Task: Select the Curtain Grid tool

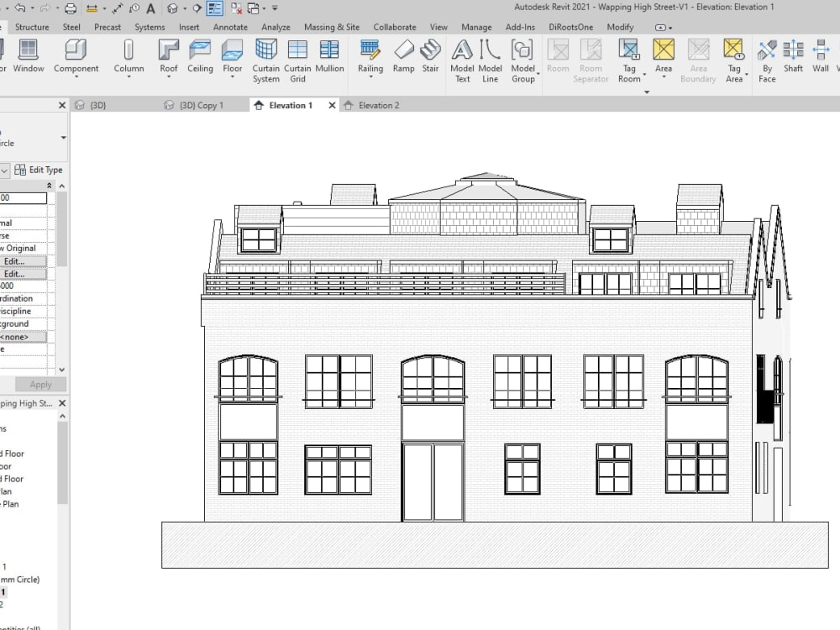Action: [297, 61]
